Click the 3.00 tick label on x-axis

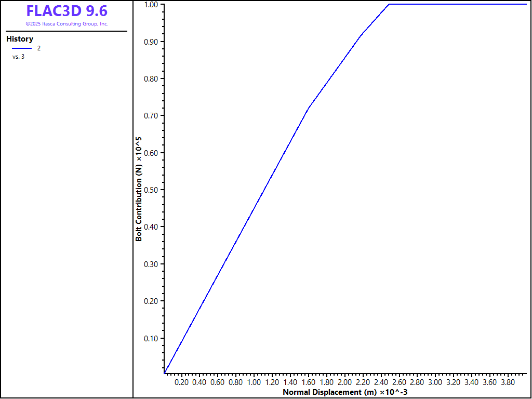pos(435,382)
